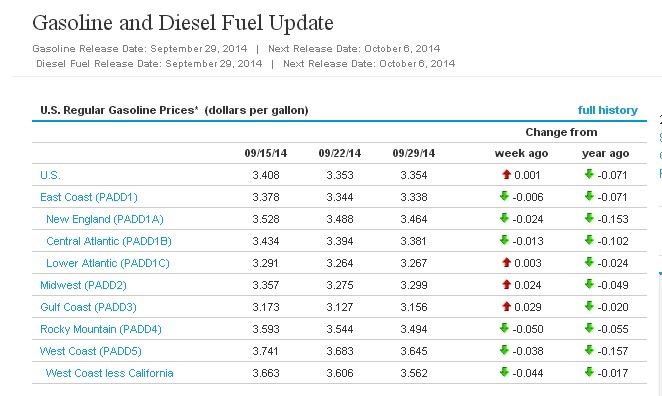The width and height of the screenshot is (662, 396).
Task: Click the 09/29/14 column header
Action: coord(414,153)
